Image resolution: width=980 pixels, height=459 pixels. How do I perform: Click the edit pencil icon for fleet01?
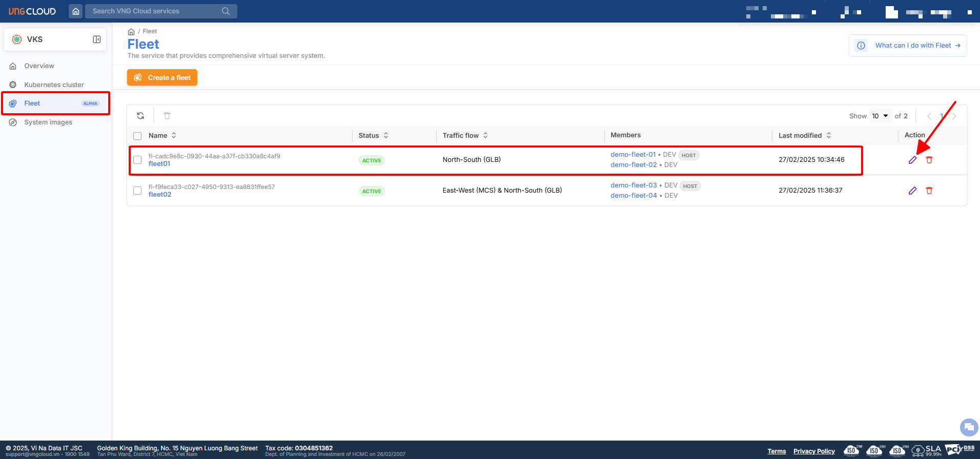pos(912,160)
